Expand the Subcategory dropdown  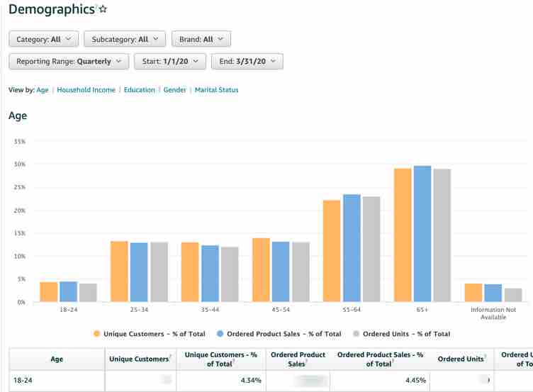click(125, 39)
